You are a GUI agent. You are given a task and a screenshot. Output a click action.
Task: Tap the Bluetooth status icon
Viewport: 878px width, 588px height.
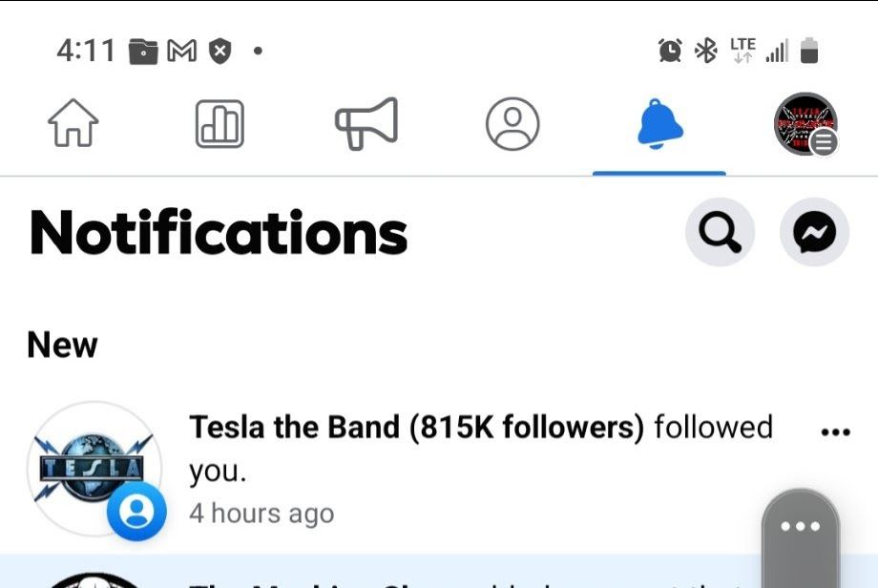705,51
